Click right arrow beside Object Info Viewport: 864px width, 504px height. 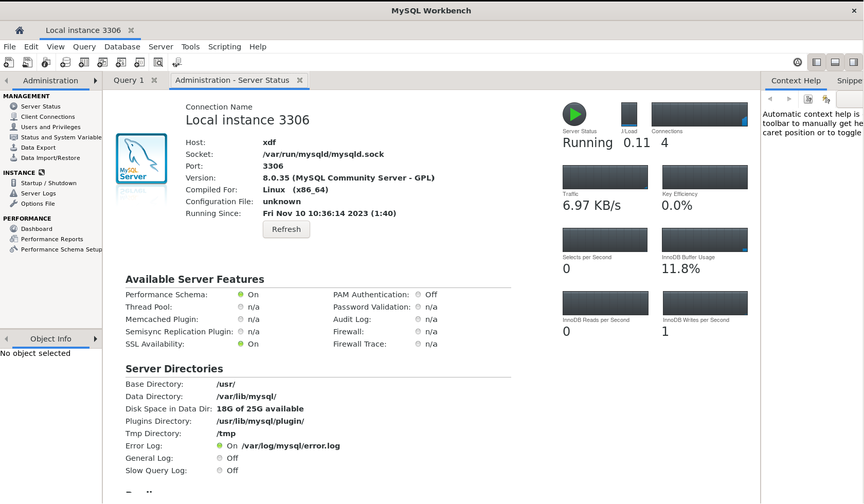coord(96,339)
